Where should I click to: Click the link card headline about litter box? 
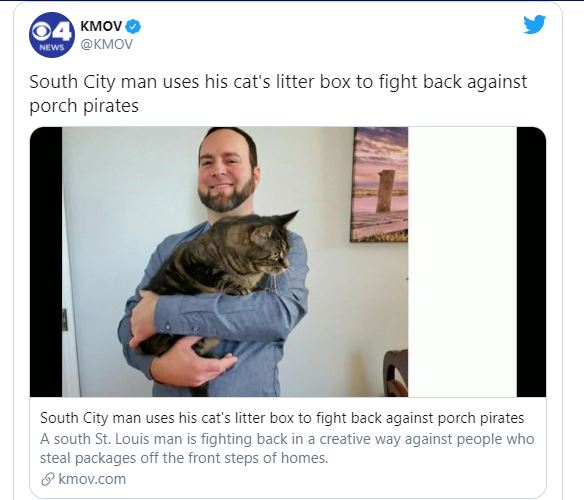point(282,418)
